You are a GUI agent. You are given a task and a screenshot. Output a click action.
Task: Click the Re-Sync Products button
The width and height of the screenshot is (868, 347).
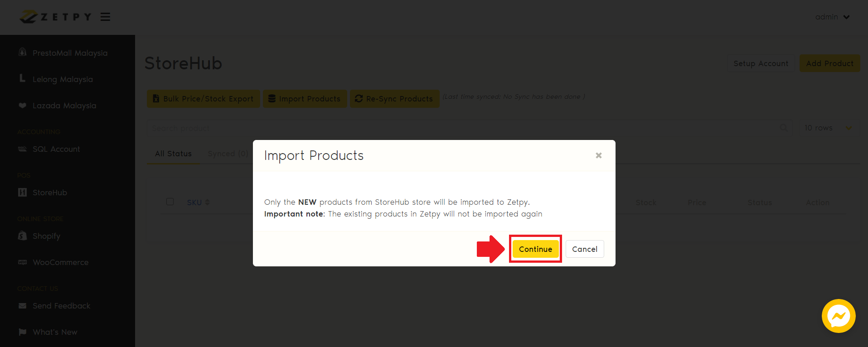[x=394, y=99]
